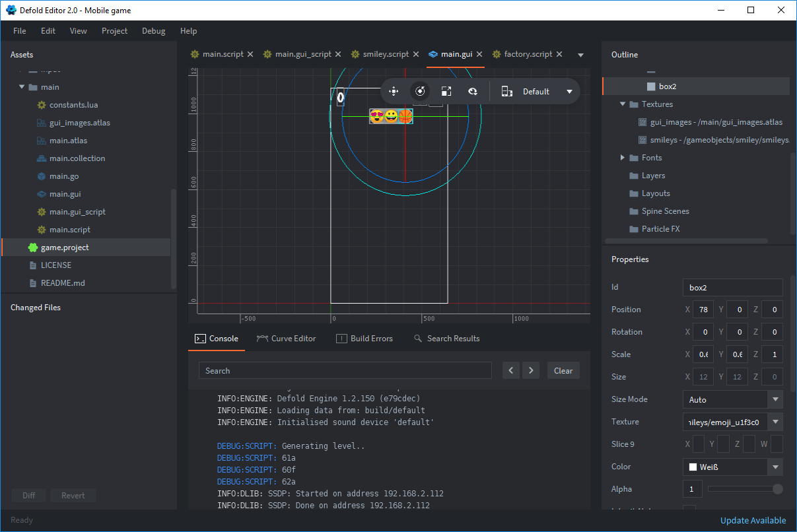Click the device layout icon beside Default
The width and height of the screenshot is (797, 532).
pyautogui.click(x=506, y=92)
